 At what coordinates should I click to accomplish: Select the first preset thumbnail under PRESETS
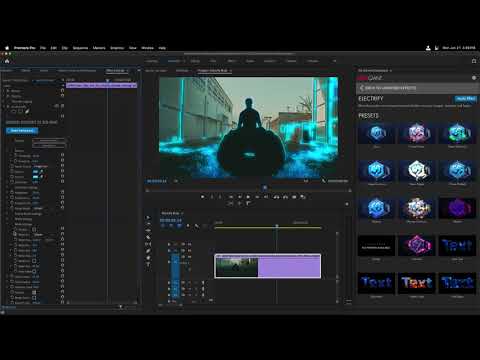pyautogui.click(x=376, y=133)
